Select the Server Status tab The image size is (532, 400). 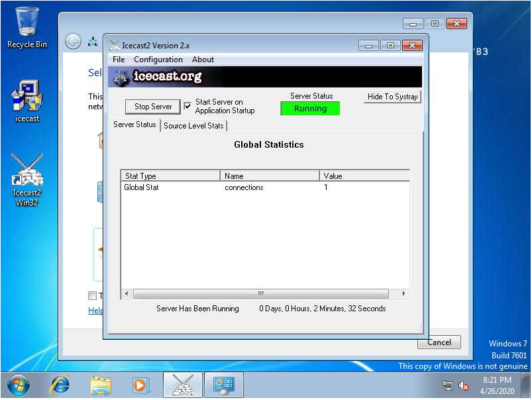click(x=134, y=125)
